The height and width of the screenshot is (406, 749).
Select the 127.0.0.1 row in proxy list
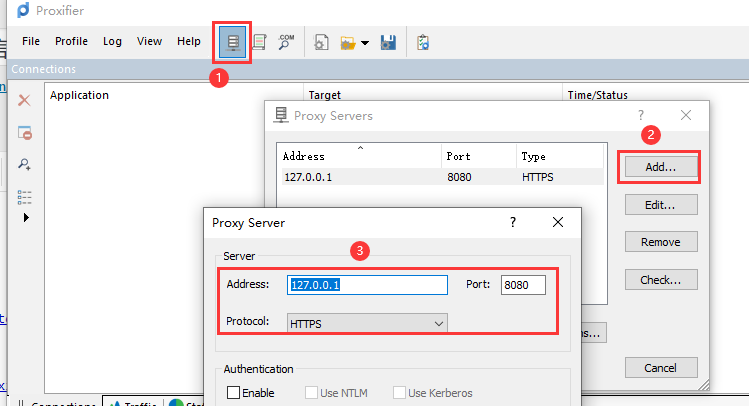(442, 177)
